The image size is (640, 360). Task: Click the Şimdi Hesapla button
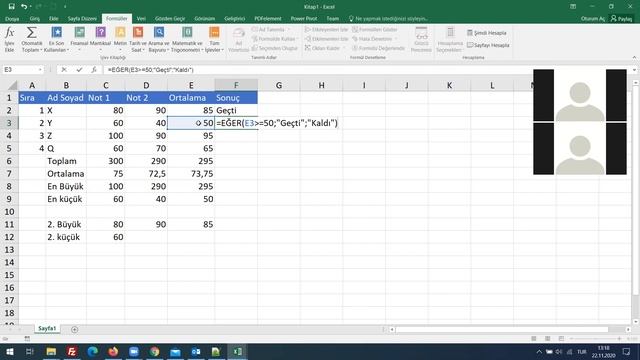pyautogui.click(x=487, y=33)
